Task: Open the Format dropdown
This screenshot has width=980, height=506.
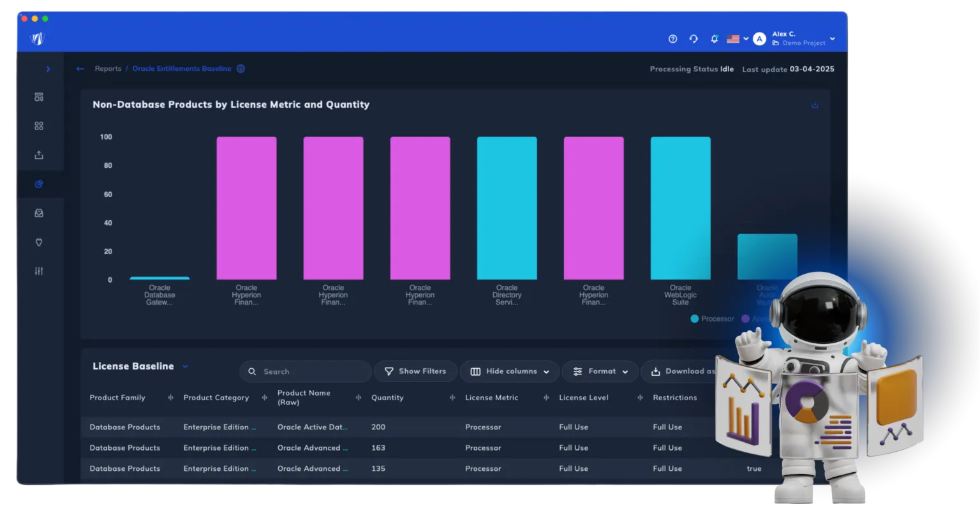Action: 600,371
